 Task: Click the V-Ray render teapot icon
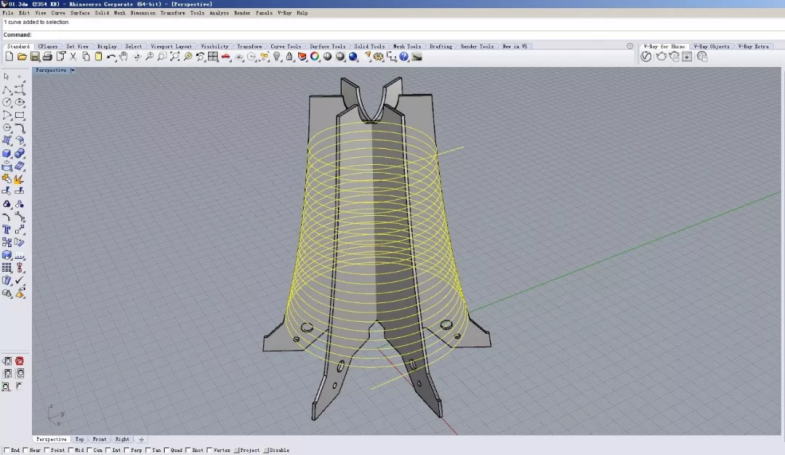pyautogui.click(x=661, y=57)
